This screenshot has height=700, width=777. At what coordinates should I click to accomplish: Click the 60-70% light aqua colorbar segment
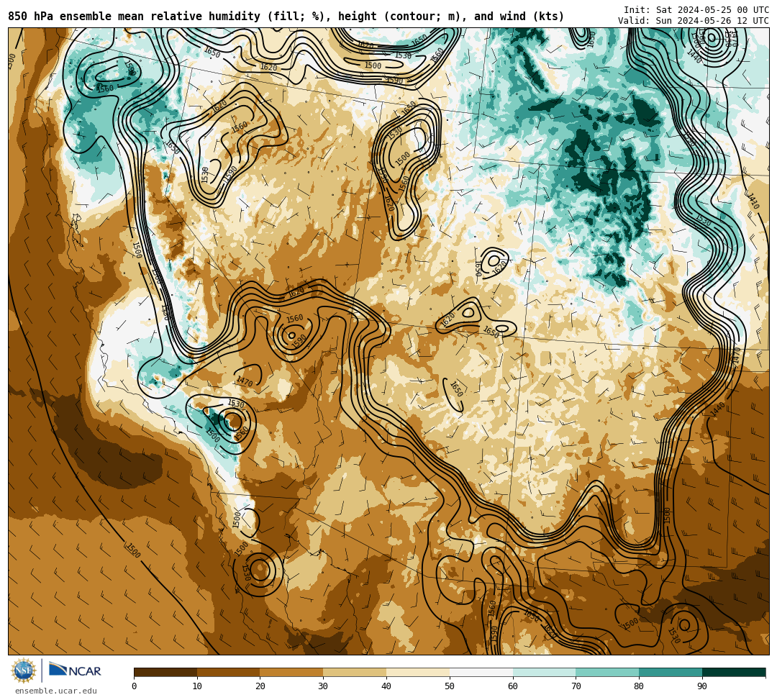click(x=544, y=672)
